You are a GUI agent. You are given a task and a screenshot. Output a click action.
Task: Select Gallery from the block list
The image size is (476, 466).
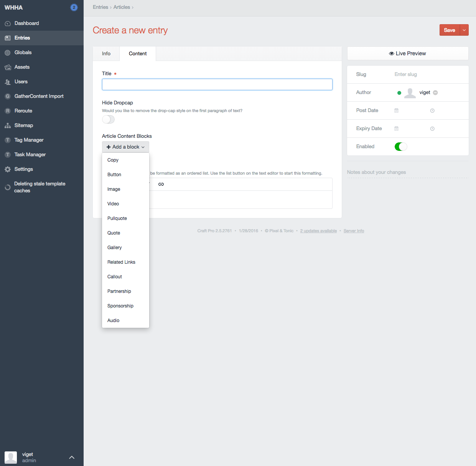(114, 248)
